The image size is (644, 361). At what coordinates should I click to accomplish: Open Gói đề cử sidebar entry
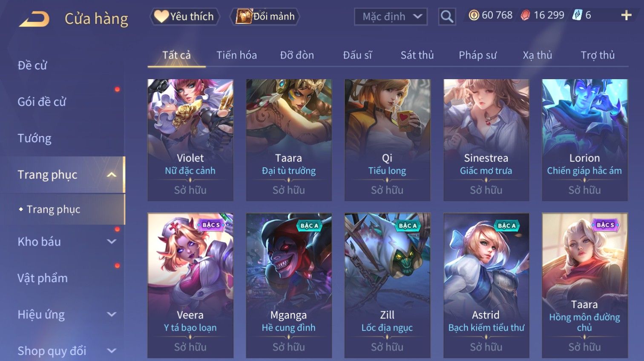[42, 102]
